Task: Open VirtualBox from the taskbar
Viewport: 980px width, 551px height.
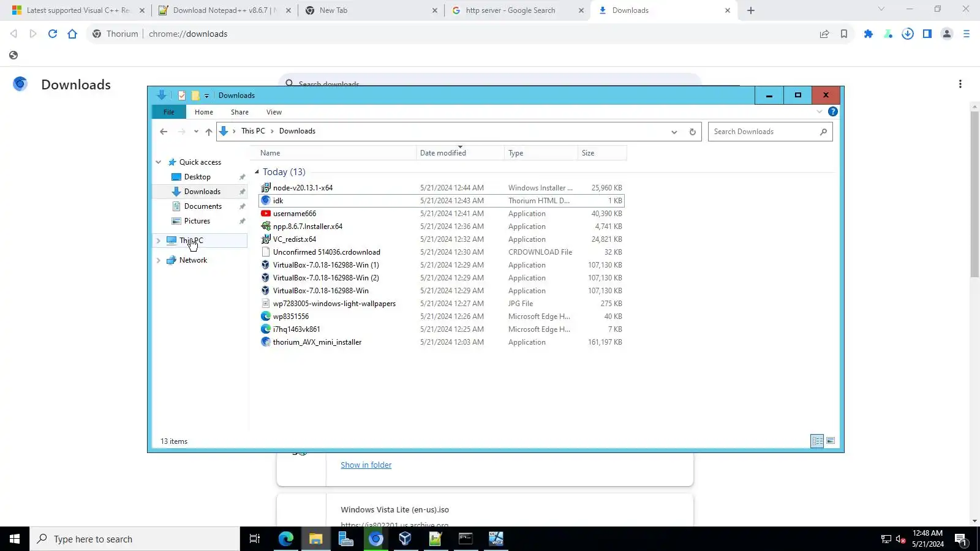Action: 405,539
